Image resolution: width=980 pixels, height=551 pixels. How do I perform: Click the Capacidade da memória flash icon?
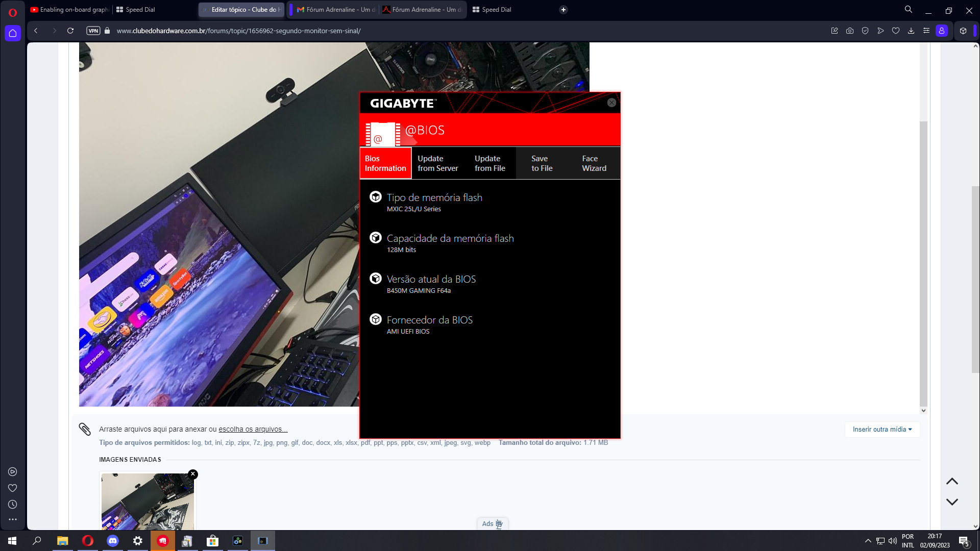point(376,238)
